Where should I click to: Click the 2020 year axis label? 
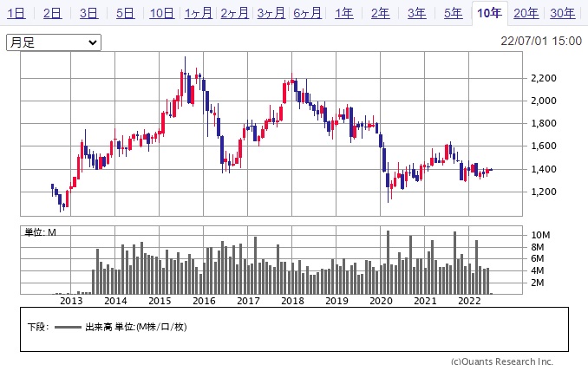[x=381, y=301]
